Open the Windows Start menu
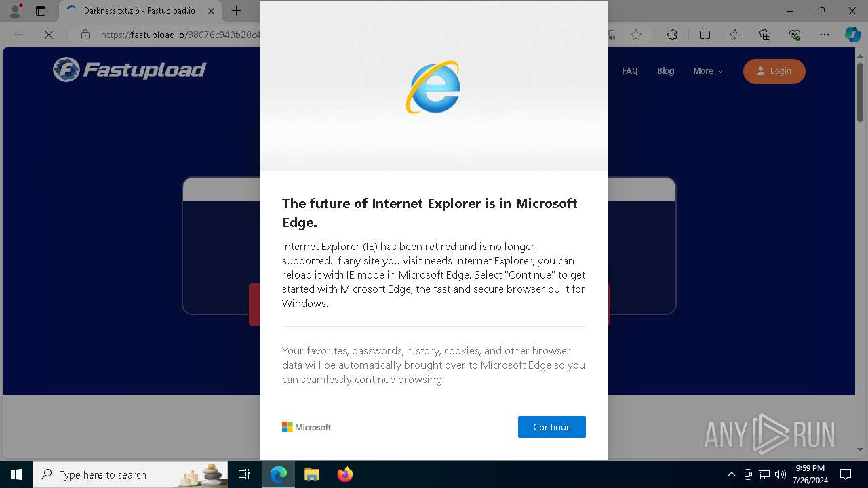This screenshot has width=868, height=488. click(x=16, y=474)
